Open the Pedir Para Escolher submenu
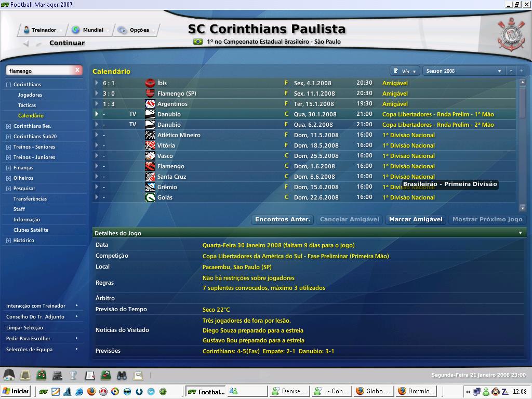532x399 pixels. click(x=43, y=339)
